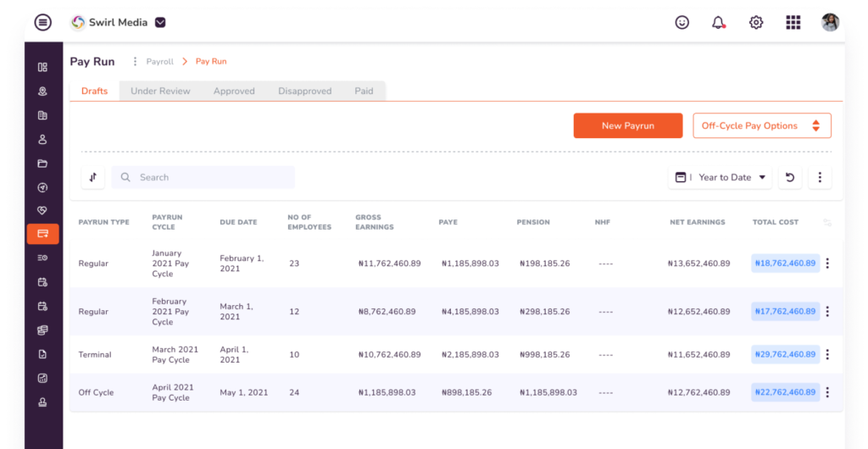Open the user profile avatar

pyautogui.click(x=830, y=23)
